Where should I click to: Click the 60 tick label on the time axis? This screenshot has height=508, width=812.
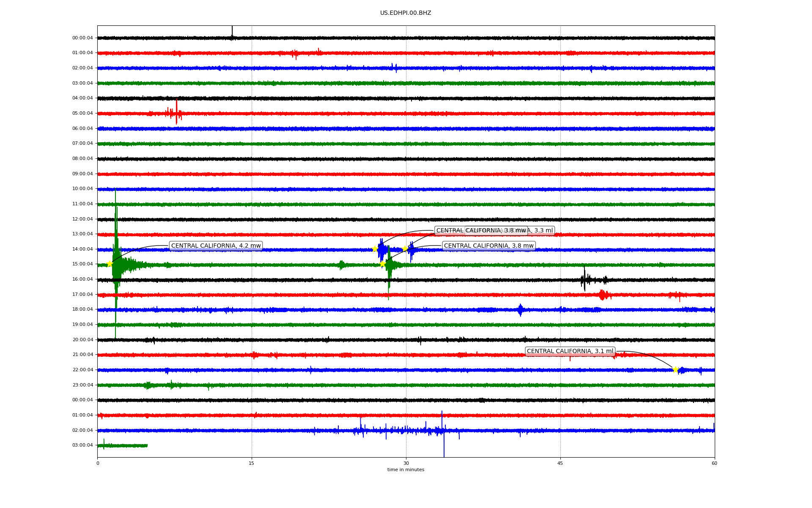pyautogui.click(x=714, y=464)
